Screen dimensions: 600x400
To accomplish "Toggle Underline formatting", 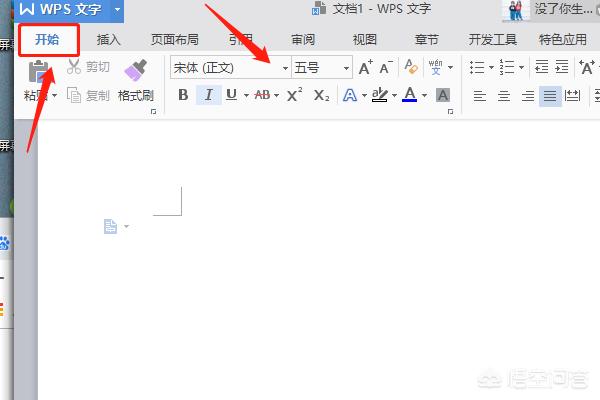I will coord(232,95).
